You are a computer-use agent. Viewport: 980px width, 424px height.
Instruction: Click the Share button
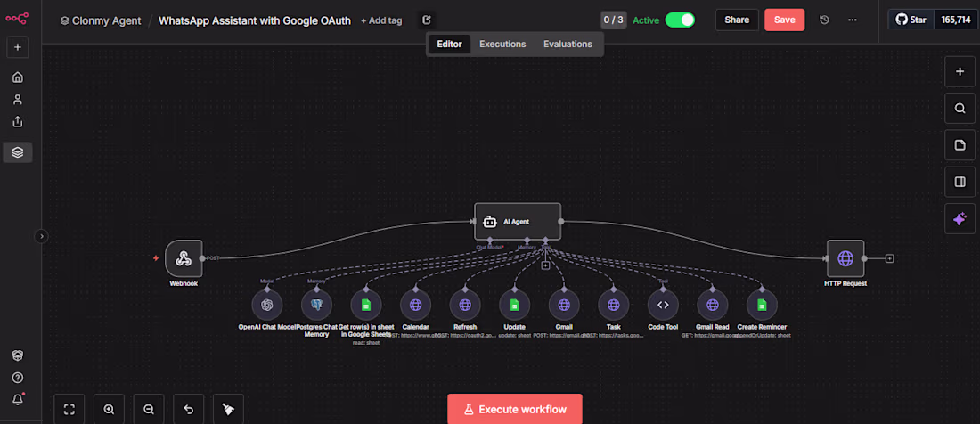point(737,20)
